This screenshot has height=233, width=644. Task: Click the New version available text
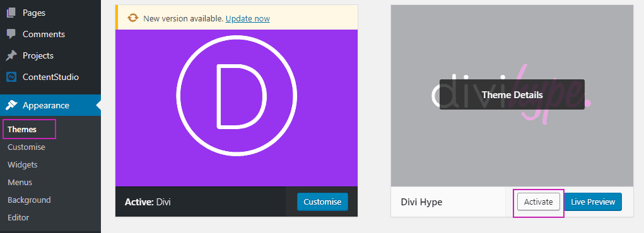183,18
